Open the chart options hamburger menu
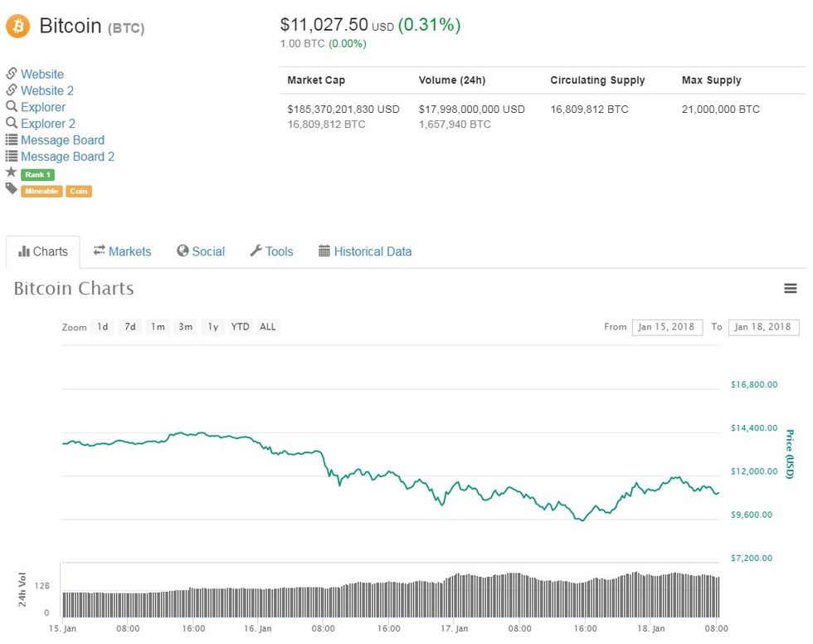The width and height of the screenshot is (813, 644). pos(791,288)
